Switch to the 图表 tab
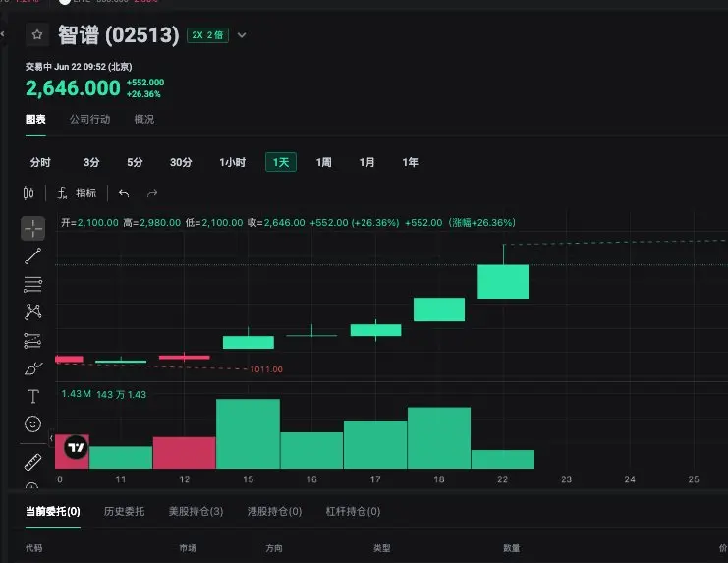 (x=35, y=119)
